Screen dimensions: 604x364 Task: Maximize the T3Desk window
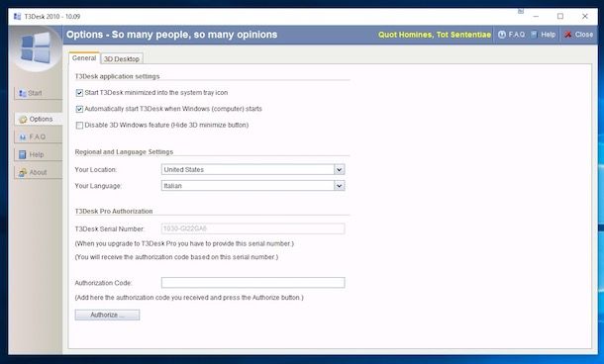pos(560,16)
